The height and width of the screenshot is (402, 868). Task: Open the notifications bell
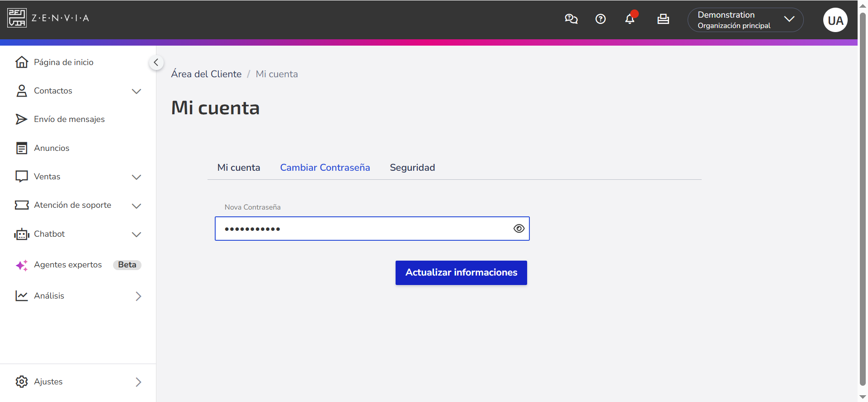[630, 19]
